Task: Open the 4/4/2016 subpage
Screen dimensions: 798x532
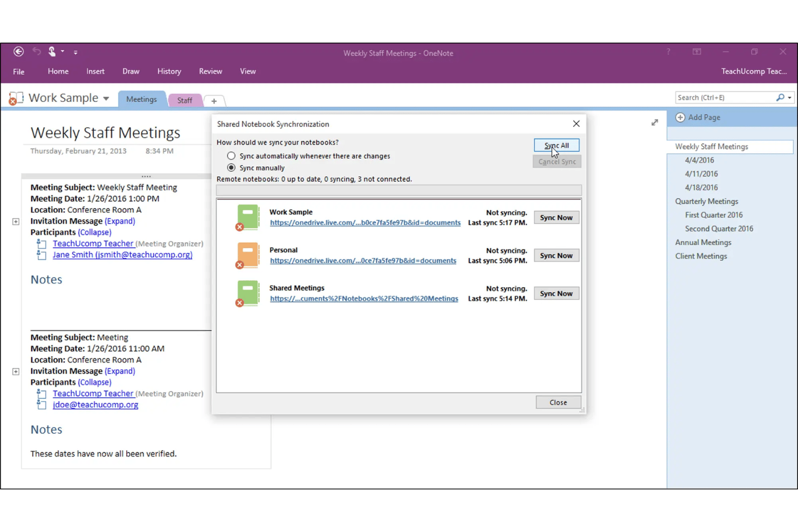Action: tap(699, 160)
